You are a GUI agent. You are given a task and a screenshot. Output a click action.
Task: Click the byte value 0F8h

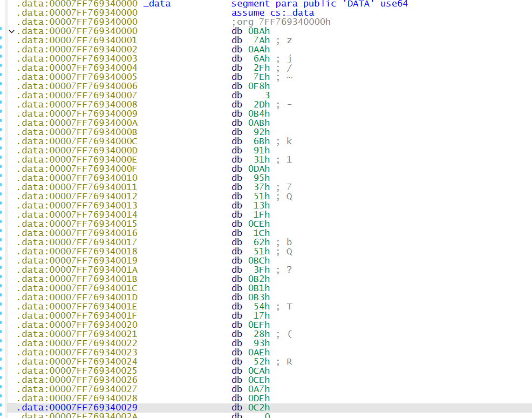pos(259,86)
